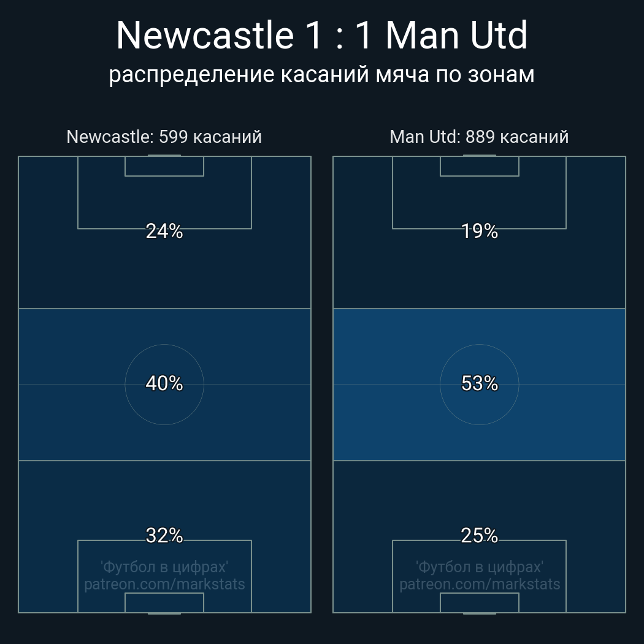The width and height of the screenshot is (644, 644).
Task: Click the Man Utd: 889 касаний label
Action: point(479,136)
